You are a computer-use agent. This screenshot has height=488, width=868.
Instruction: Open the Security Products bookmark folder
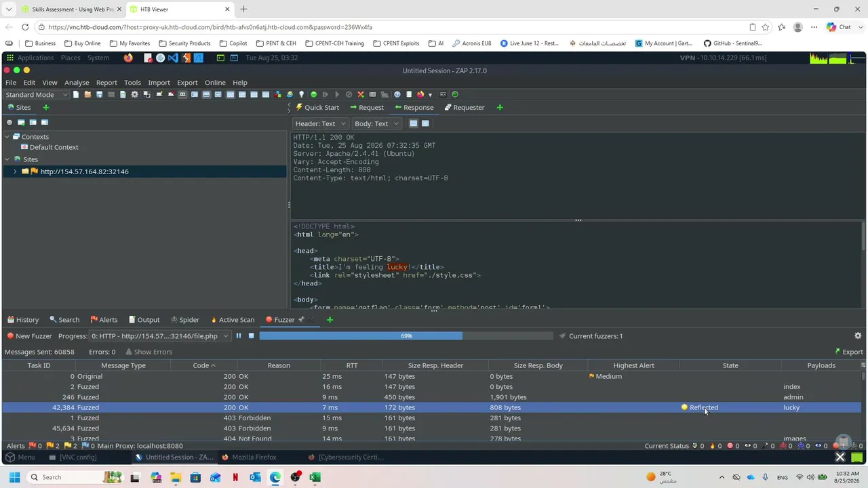tap(184, 43)
